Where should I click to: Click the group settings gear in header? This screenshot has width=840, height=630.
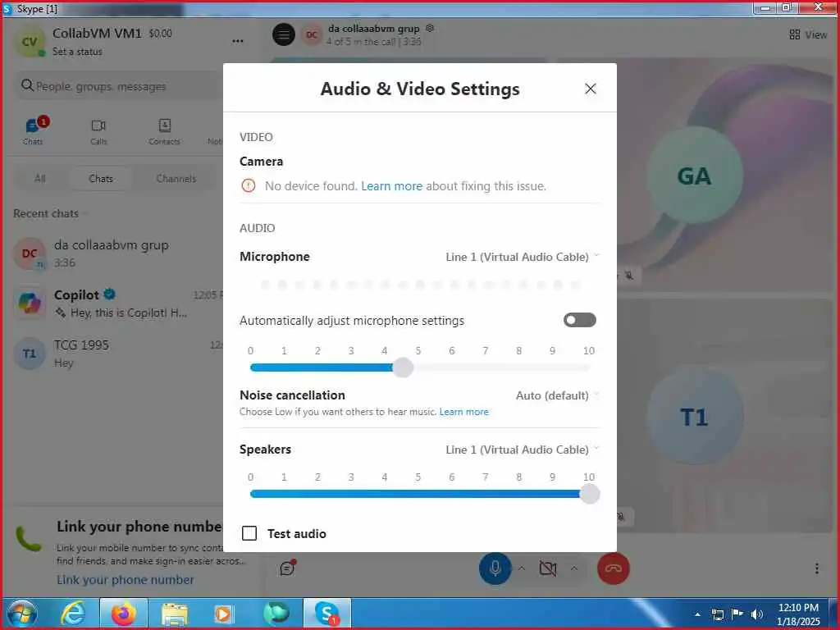coord(430,28)
